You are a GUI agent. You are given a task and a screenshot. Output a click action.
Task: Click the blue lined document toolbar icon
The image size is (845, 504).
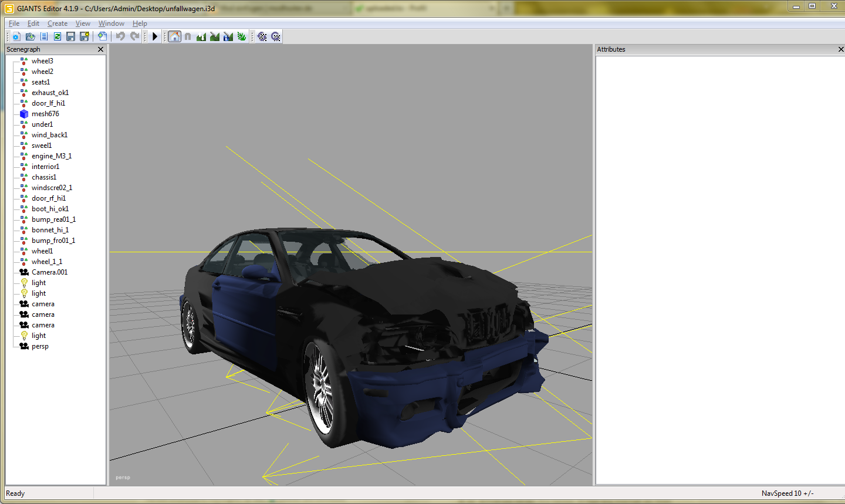pos(44,36)
